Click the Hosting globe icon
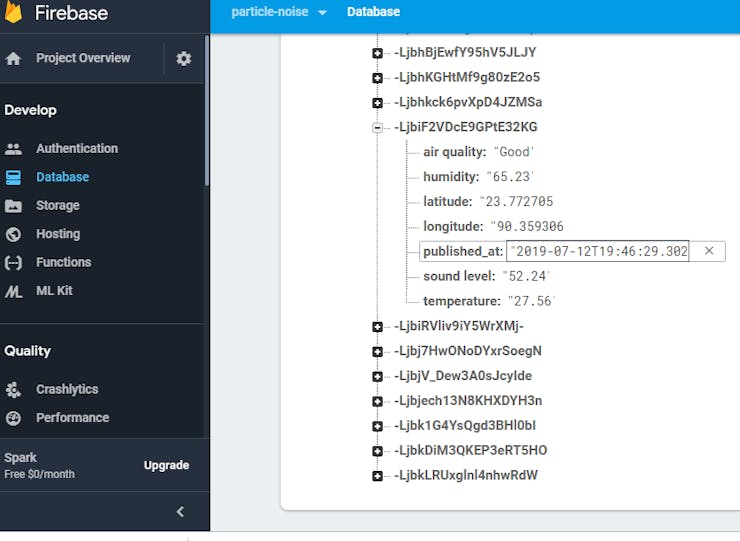 click(x=13, y=234)
